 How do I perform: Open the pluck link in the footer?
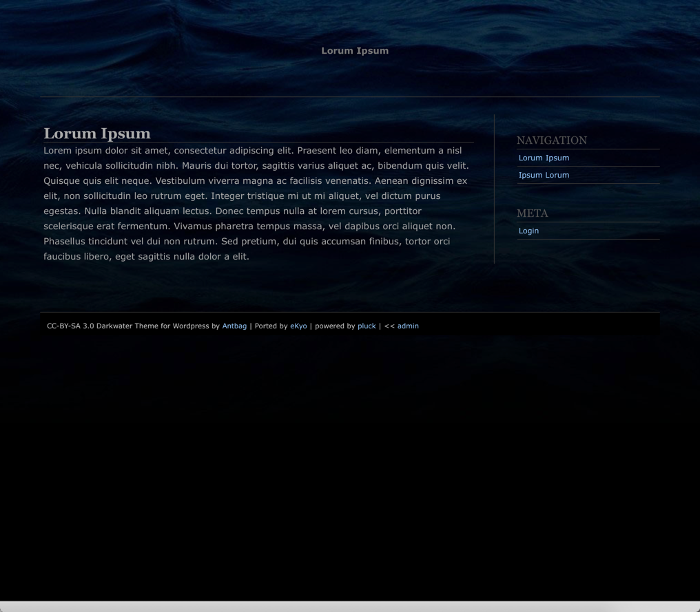tap(367, 326)
